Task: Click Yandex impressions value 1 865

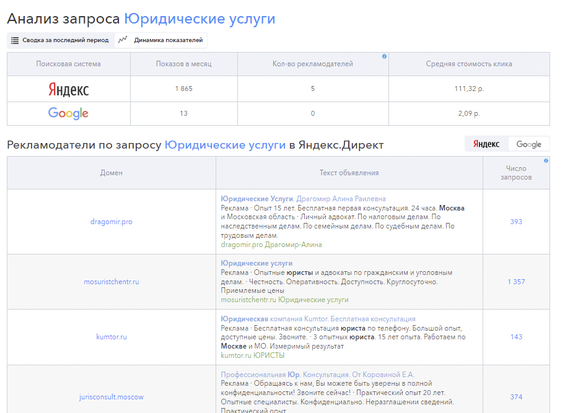Action: (184, 89)
